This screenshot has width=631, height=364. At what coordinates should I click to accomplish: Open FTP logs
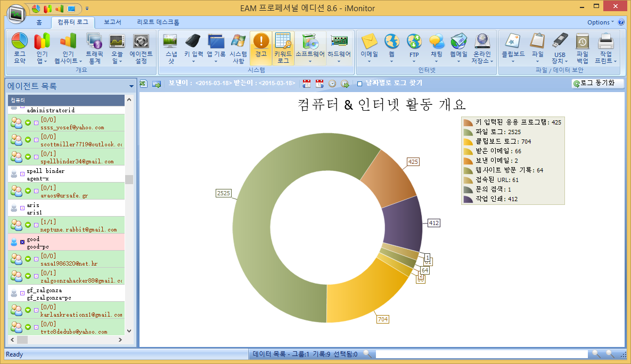414,48
